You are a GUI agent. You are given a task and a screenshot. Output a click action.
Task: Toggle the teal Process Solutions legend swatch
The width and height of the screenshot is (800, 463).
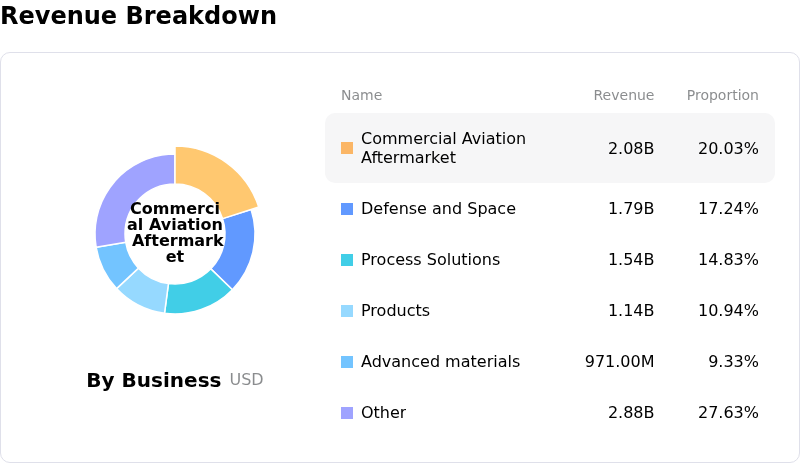pyautogui.click(x=347, y=260)
